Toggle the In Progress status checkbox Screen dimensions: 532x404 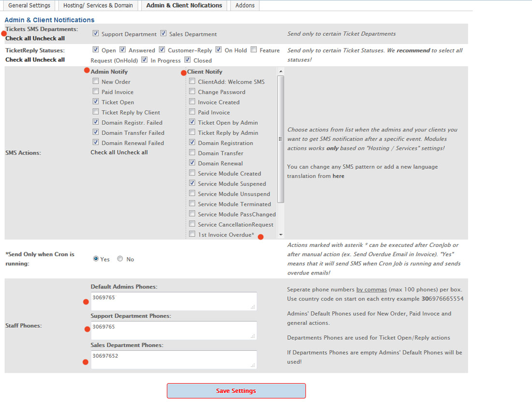click(145, 59)
